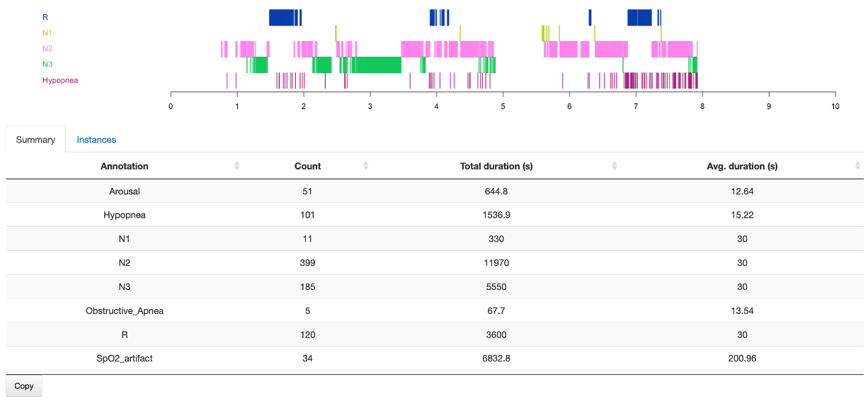The height and width of the screenshot is (404, 868).
Task: Select the Summary tab
Action: 35,140
